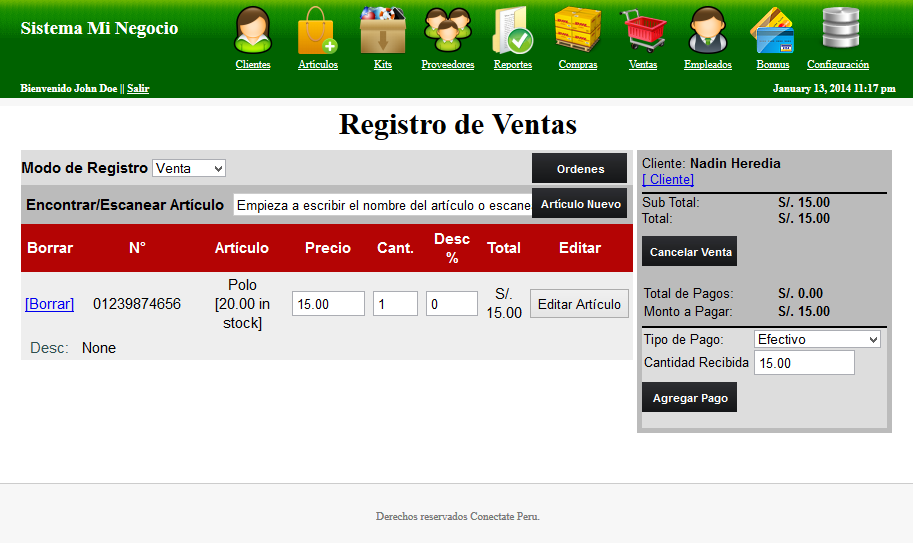Open the Ventas menu label

click(643, 65)
